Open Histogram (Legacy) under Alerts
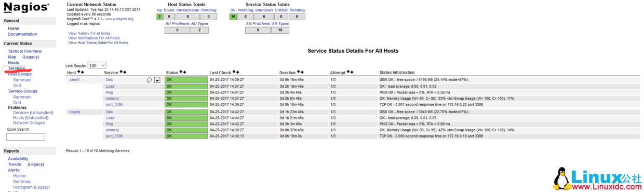The image size is (644, 192). coord(31,187)
